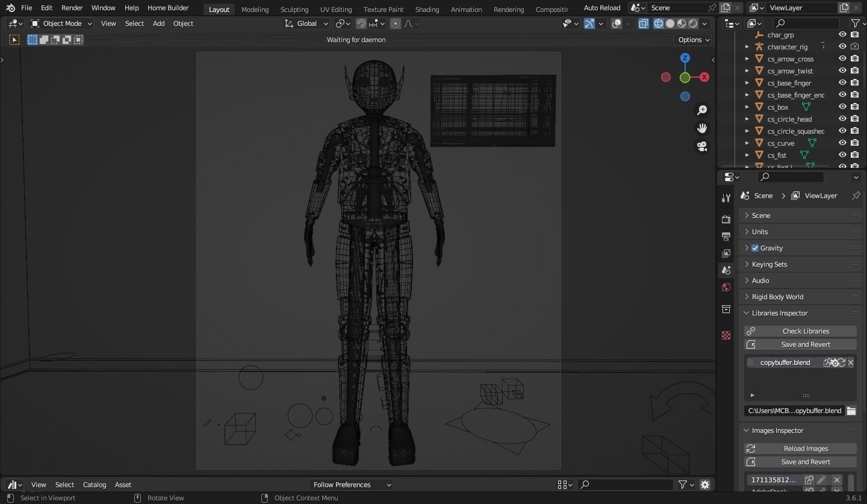Open Output properties tab

point(726,237)
